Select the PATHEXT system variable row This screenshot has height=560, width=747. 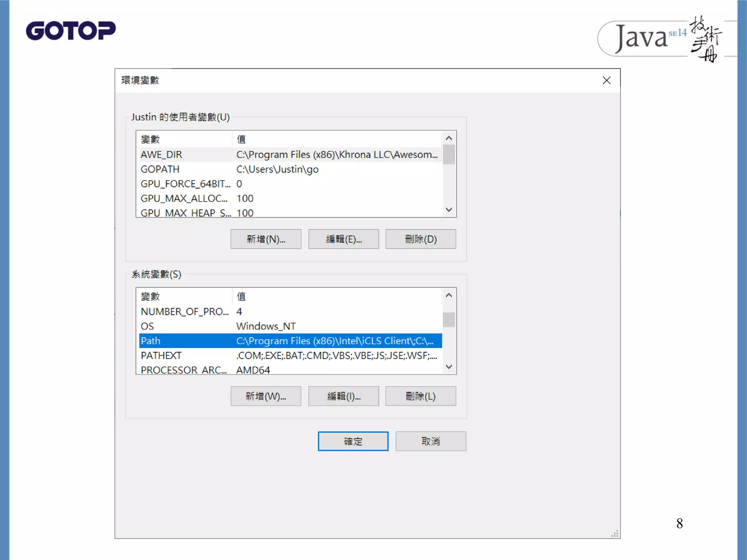(x=290, y=355)
